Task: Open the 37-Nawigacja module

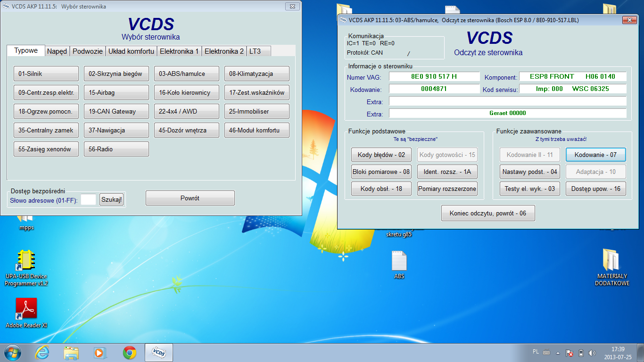Action: tap(116, 130)
